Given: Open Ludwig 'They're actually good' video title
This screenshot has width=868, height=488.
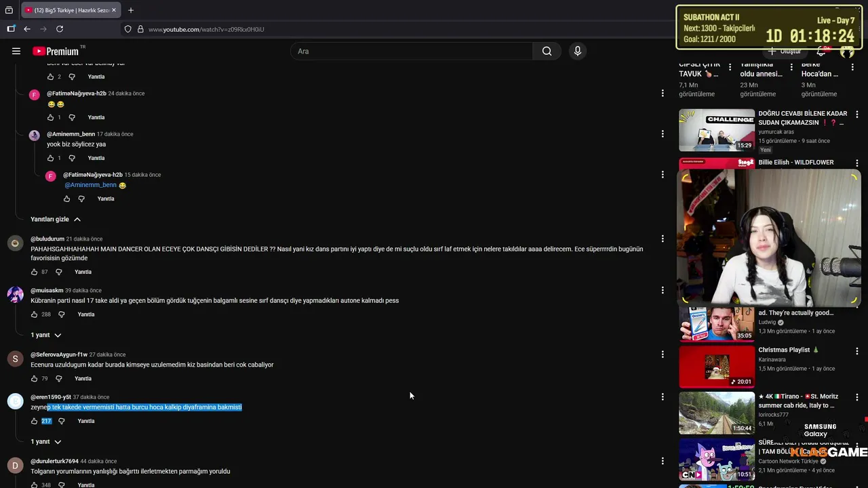Looking at the screenshot, I should pyautogui.click(x=795, y=313).
